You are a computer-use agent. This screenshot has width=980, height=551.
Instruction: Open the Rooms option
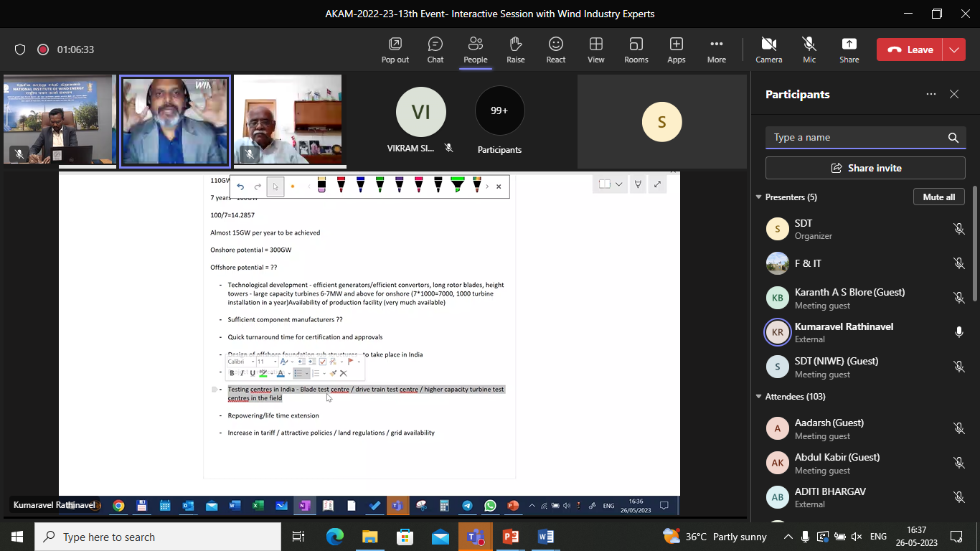pyautogui.click(x=636, y=50)
